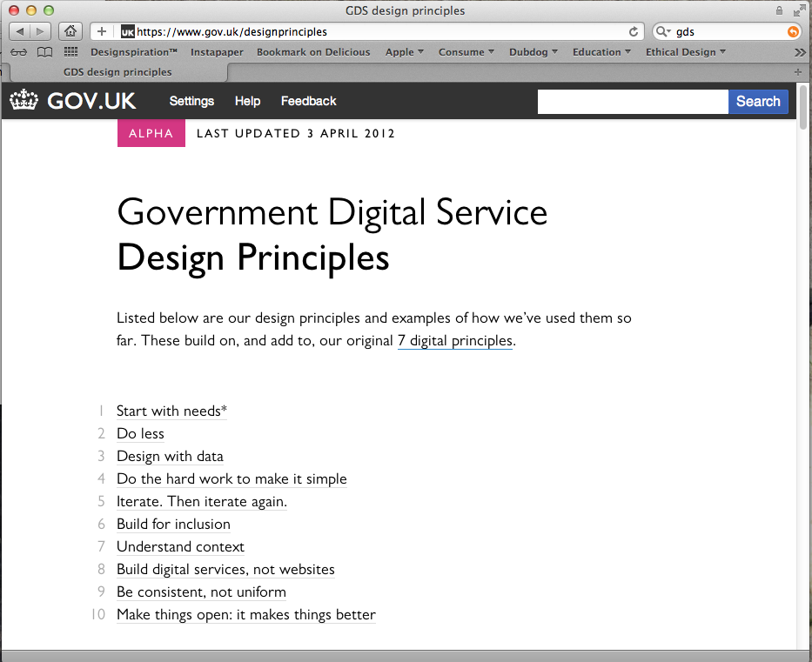812x662 pixels.
Task: Follow the 7 digital principles link
Action: click(455, 341)
